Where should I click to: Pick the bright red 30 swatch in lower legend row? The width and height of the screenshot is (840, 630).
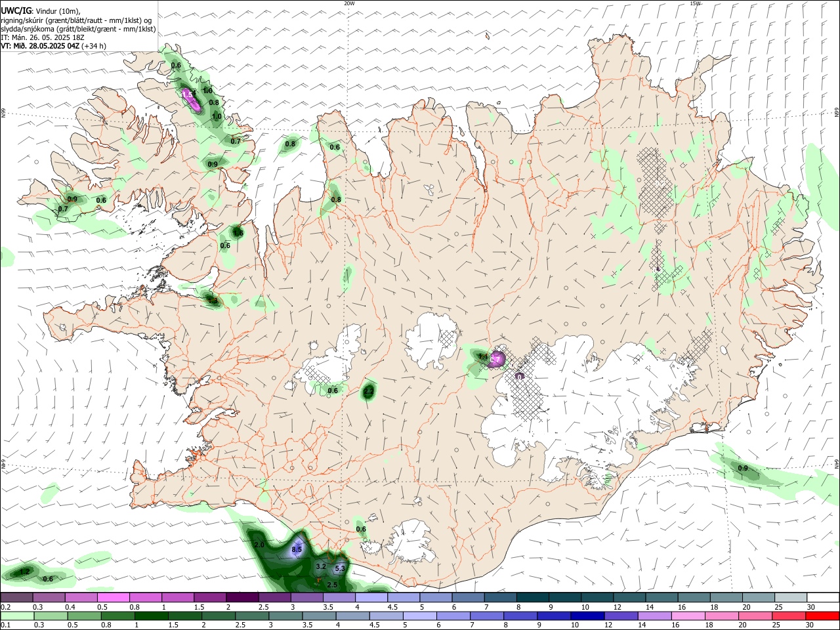click(x=822, y=616)
